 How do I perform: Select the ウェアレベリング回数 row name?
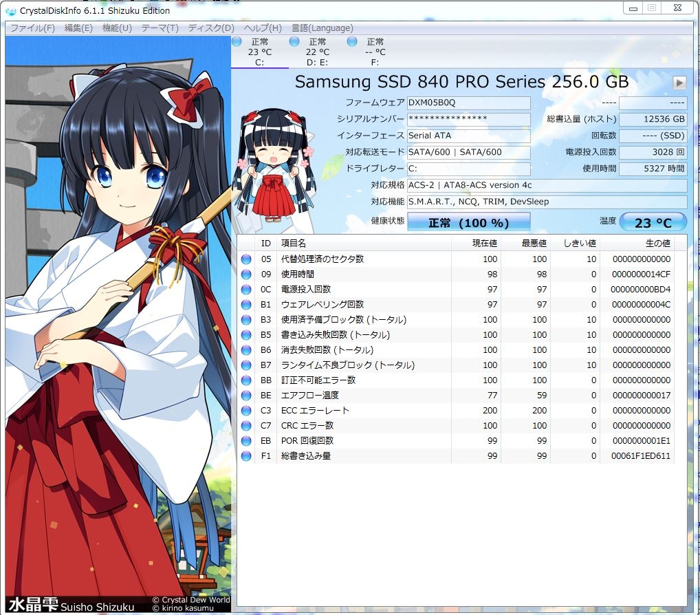coord(322,305)
